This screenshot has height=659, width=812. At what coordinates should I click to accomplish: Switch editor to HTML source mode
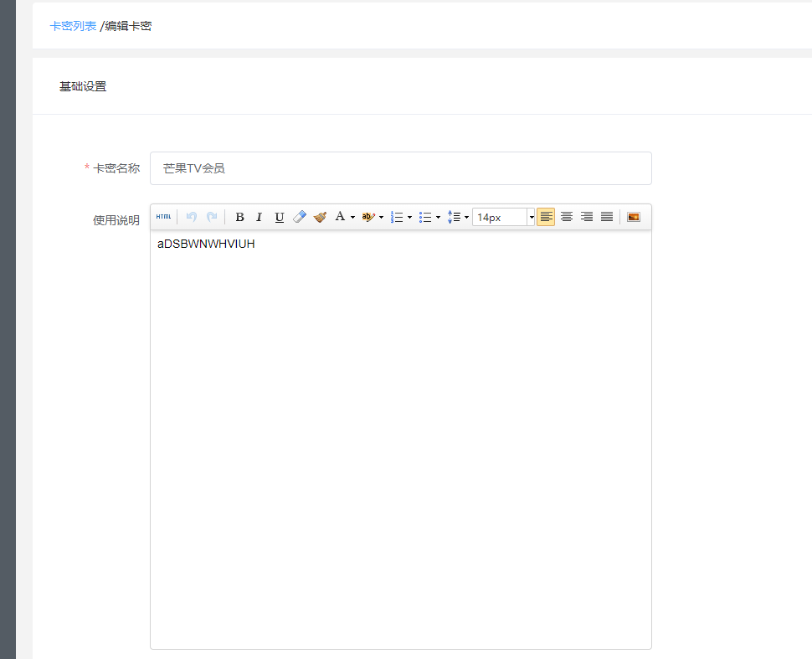(163, 217)
